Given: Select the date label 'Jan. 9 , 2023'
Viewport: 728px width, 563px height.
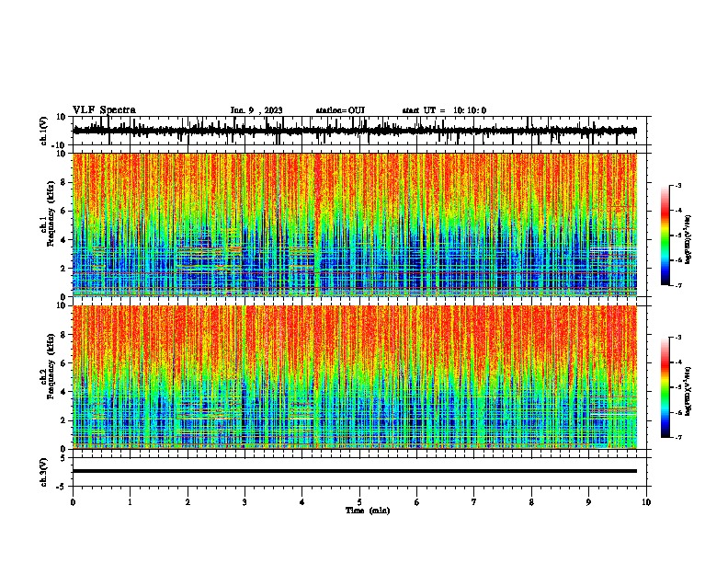Looking at the screenshot, I should 256,110.
